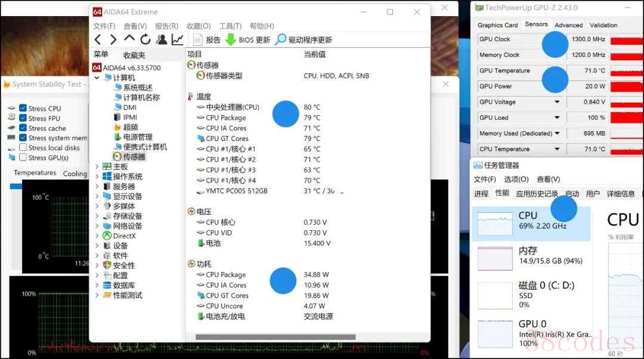Collapse the 计算机 tree node

pos(97,78)
